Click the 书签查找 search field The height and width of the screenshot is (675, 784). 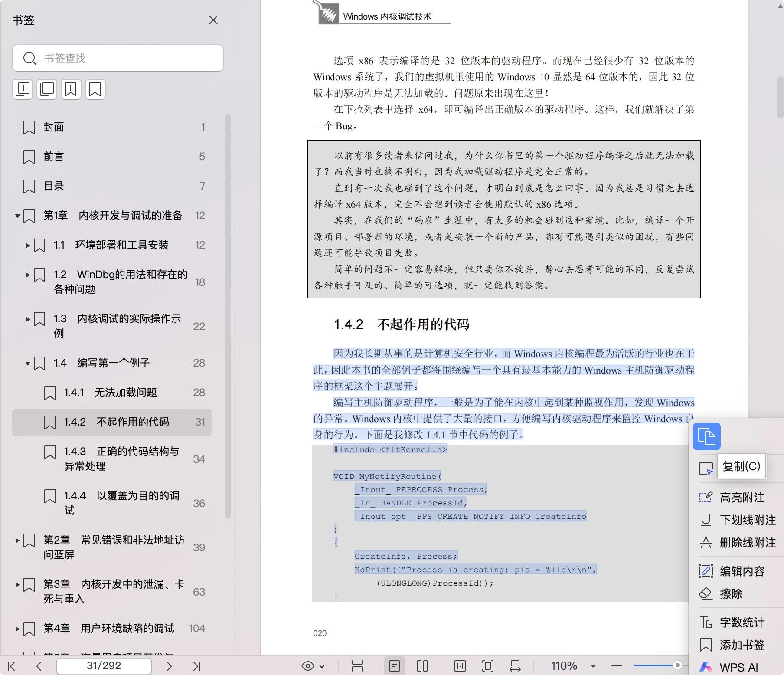[118, 58]
